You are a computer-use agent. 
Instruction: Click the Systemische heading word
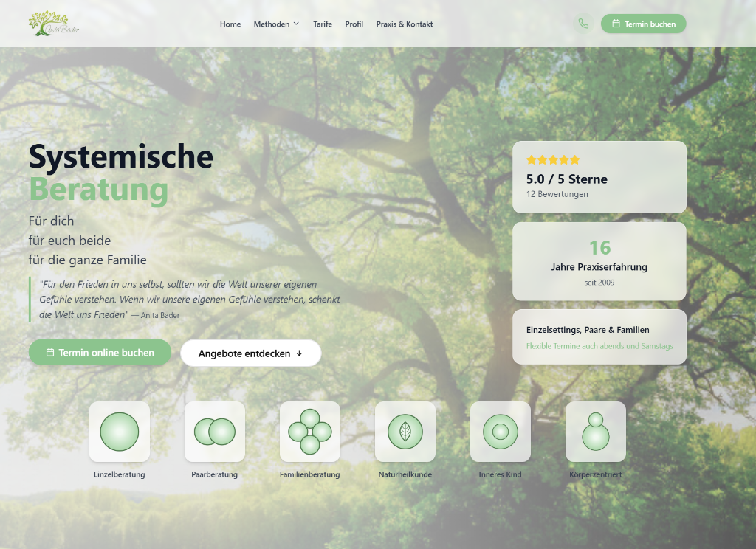[121, 156]
